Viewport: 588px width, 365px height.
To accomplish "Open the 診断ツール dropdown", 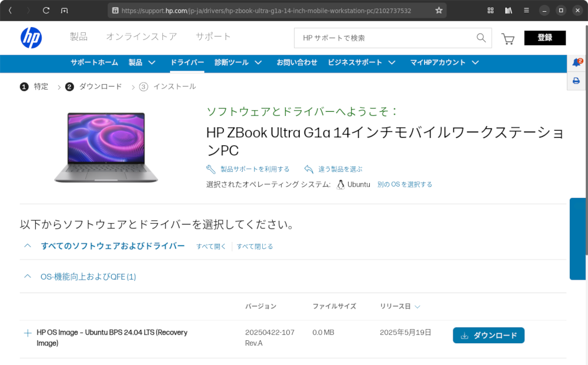I will tap(239, 62).
